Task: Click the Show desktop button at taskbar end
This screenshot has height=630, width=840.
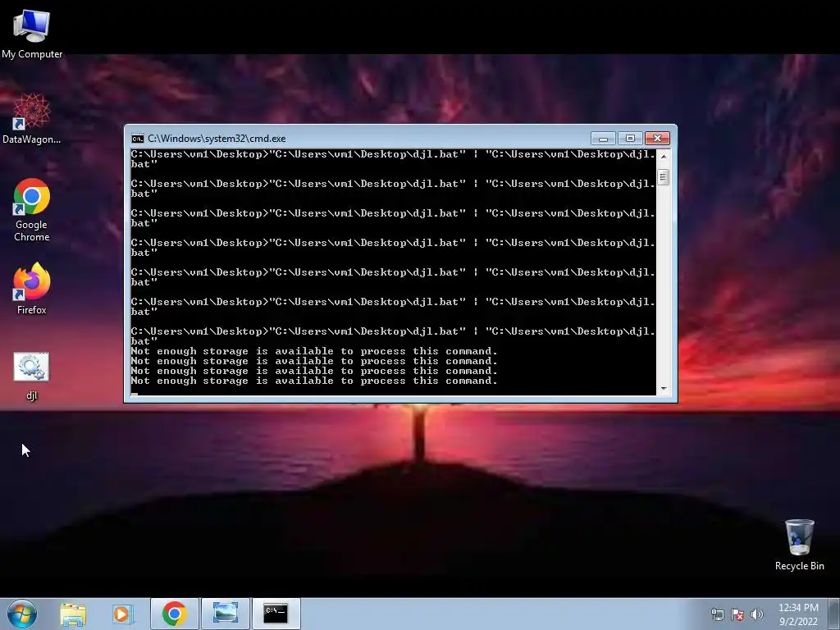Action: (x=835, y=614)
